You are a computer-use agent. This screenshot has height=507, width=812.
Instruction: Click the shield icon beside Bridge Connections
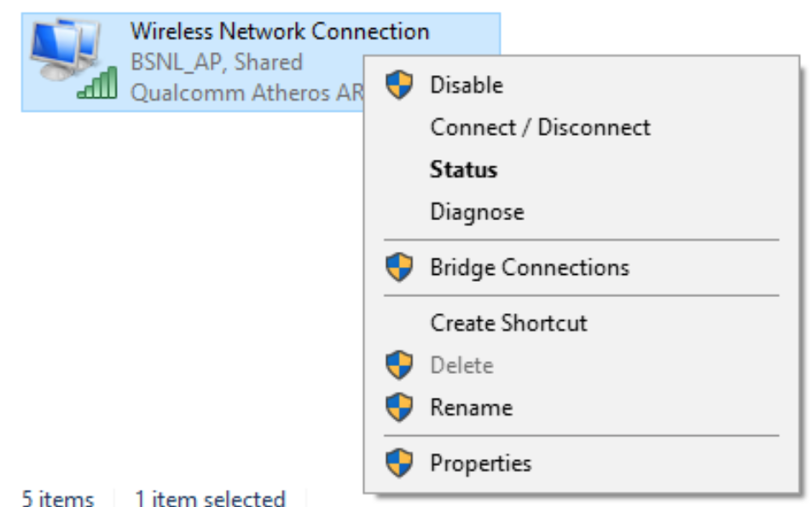click(x=399, y=267)
